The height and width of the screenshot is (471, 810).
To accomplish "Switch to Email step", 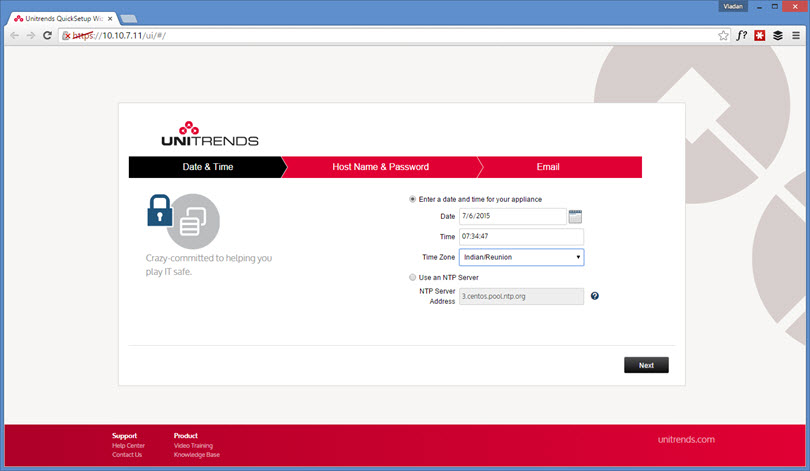I will pos(559,167).
